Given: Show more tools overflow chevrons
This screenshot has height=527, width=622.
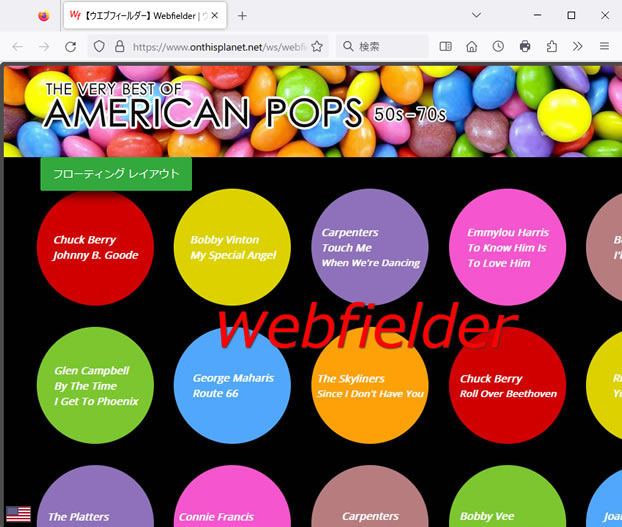Looking at the screenshot, I should click(578, 47).
